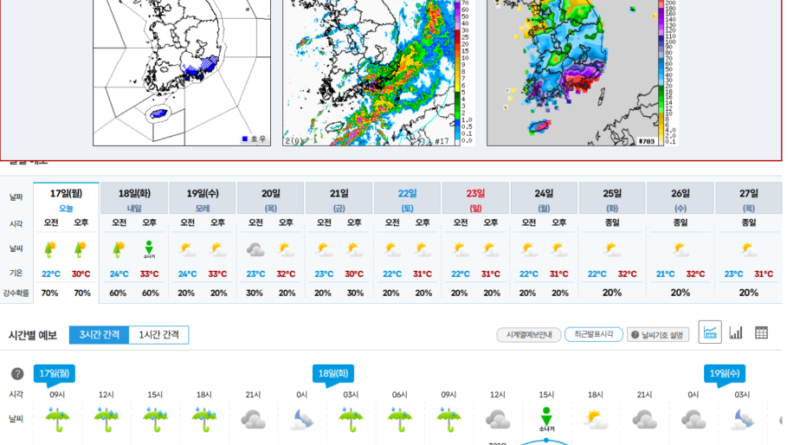Select the 19일(수) 모레 date column
Viewport: 800px width, 445px height.
pyautogui.click(x=202, y=200)
